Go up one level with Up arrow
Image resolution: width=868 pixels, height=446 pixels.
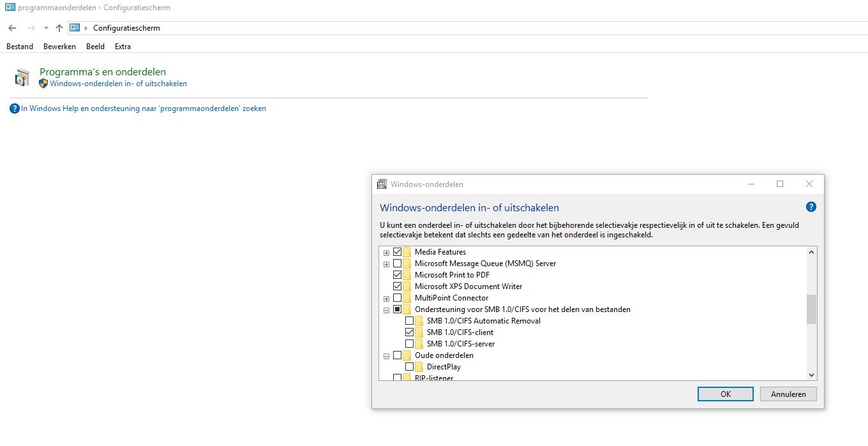(x=59, y=28)
